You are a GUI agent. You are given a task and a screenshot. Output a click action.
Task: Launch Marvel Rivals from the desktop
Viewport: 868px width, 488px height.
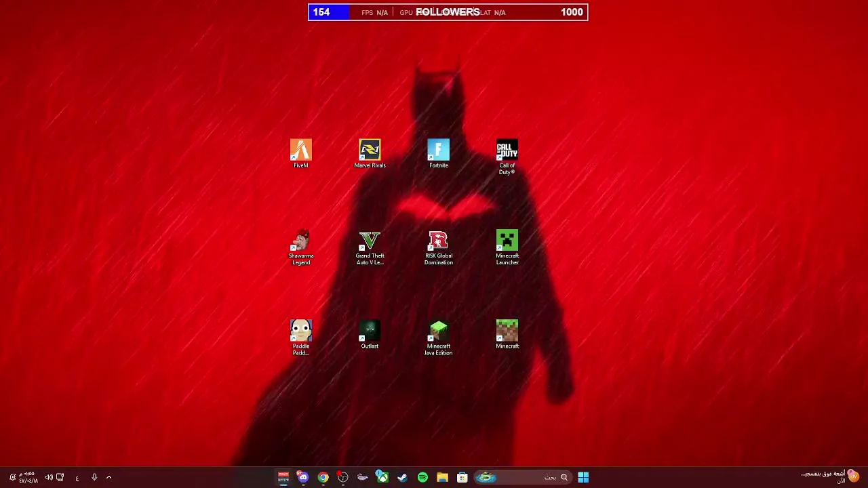(x=370, y=154)
